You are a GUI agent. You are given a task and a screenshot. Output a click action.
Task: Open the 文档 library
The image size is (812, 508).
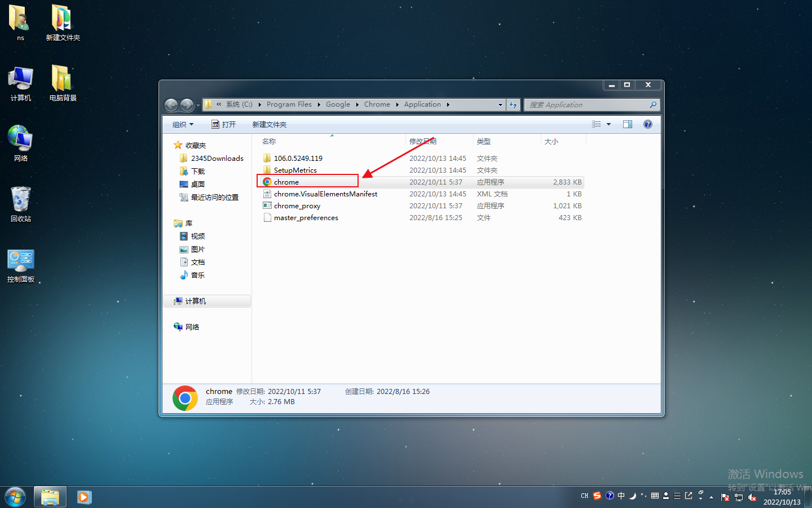[x=192, y=262]
